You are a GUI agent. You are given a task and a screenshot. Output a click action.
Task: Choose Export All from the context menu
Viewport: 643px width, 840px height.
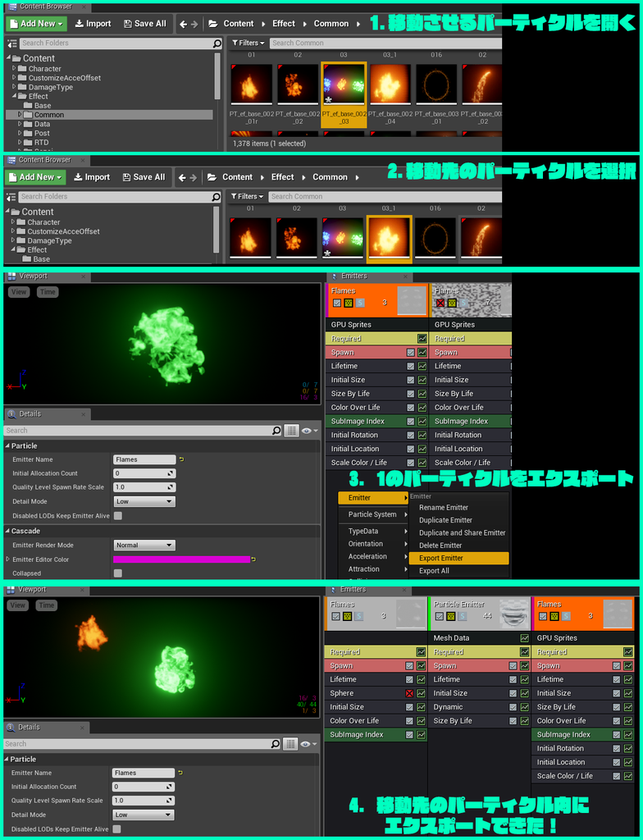click(x=434, y=571)
